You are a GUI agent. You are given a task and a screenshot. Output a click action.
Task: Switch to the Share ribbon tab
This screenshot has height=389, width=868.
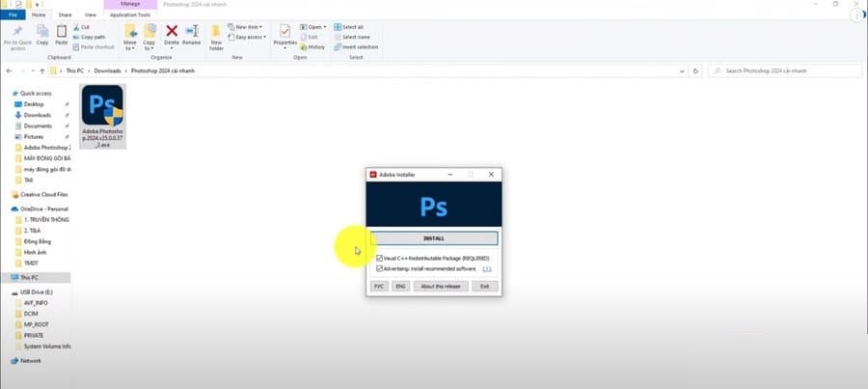pos(65,15)
